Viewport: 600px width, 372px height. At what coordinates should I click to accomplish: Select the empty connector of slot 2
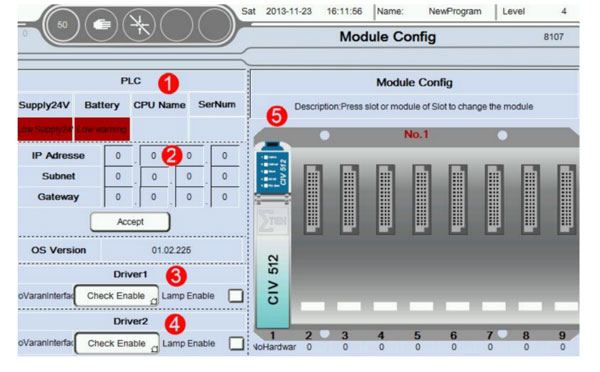tap(313, 199)
